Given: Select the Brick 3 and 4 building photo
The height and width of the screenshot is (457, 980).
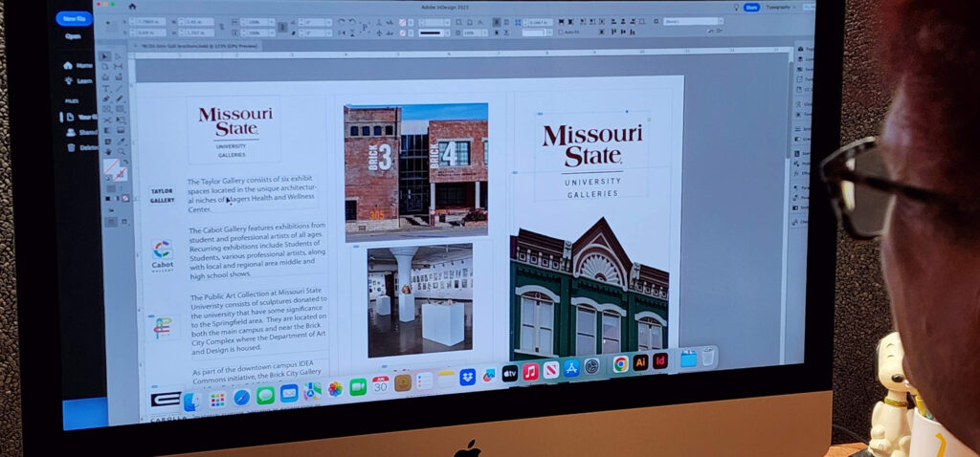Looking at the screenshot, I should 416,172.
